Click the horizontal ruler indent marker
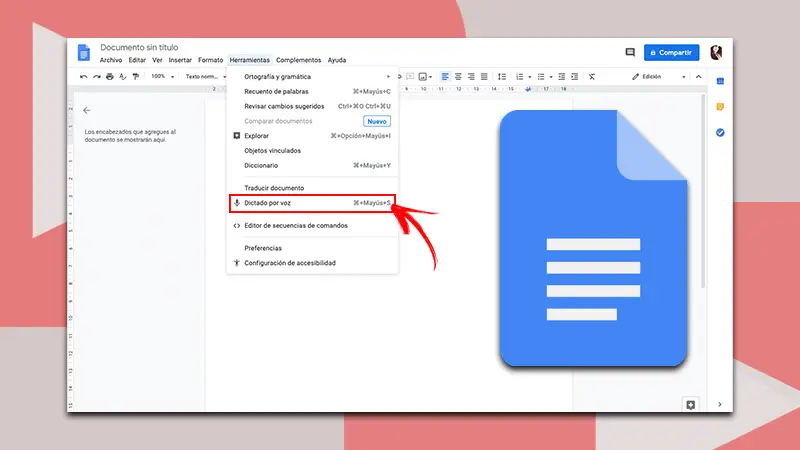Screen dimensions: 800x450 tap(528, 89)
